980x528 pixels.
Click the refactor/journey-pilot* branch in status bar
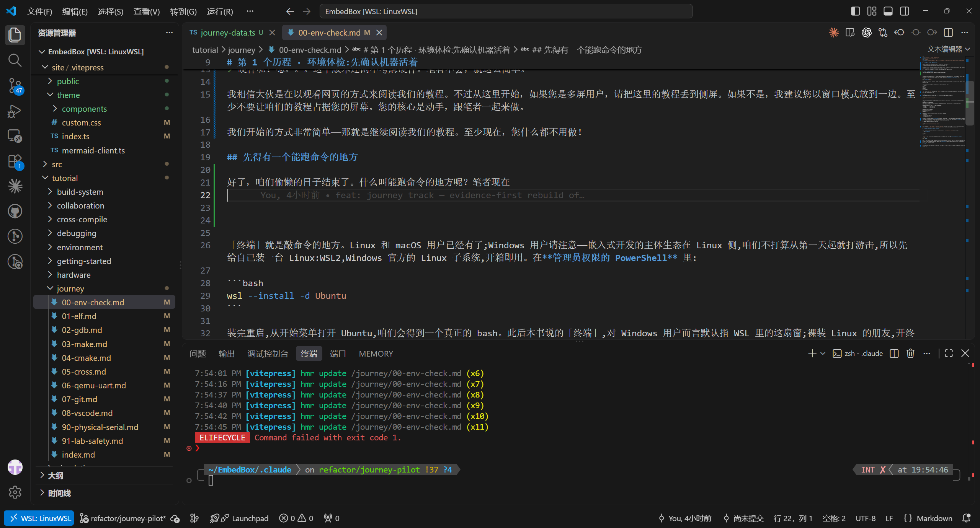tap(123, 518)
